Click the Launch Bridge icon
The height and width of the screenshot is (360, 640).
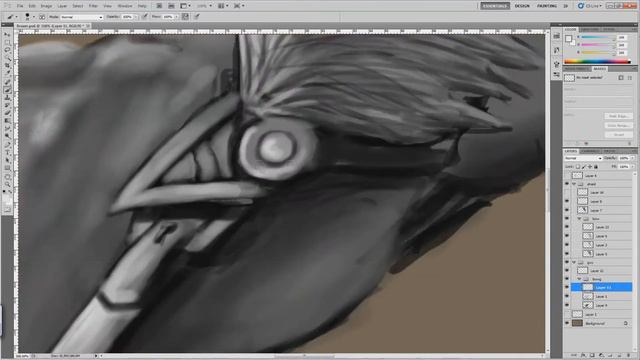[159, 6]
